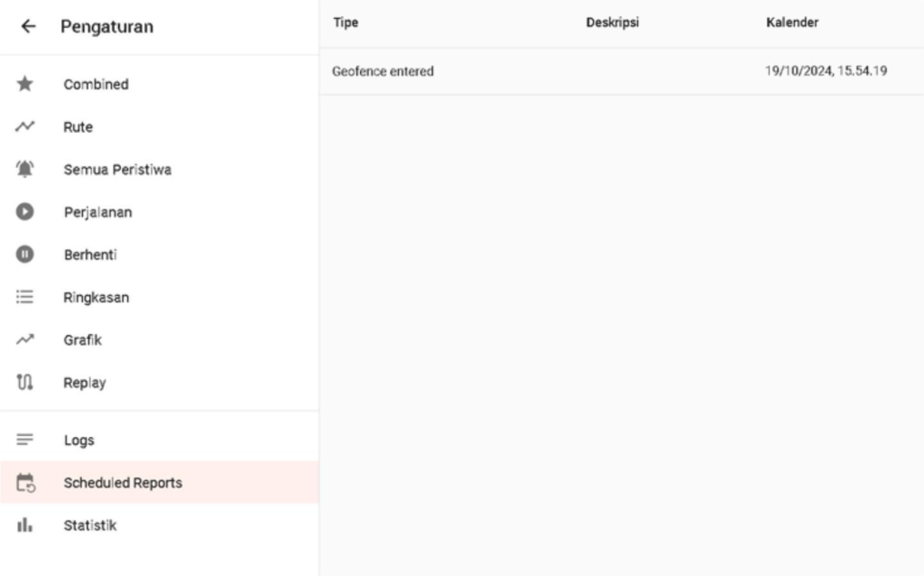This screenshot has width=924, height=576.
Task: Click the 'Tipe' column header
Action: (346, 23)
